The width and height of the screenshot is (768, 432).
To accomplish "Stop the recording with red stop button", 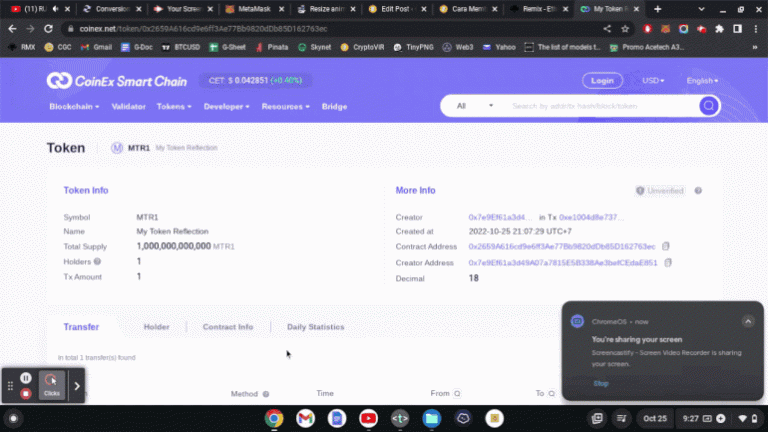I will (x=26, y=394).
